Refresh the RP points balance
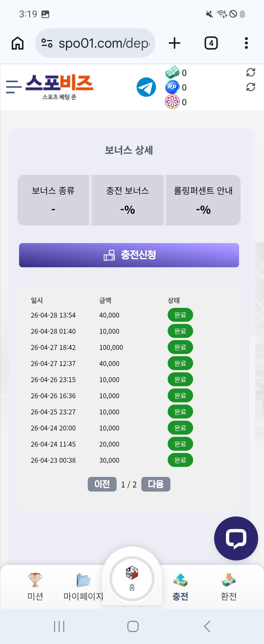The width and height of the screenshot is (264, 644). 251,87
